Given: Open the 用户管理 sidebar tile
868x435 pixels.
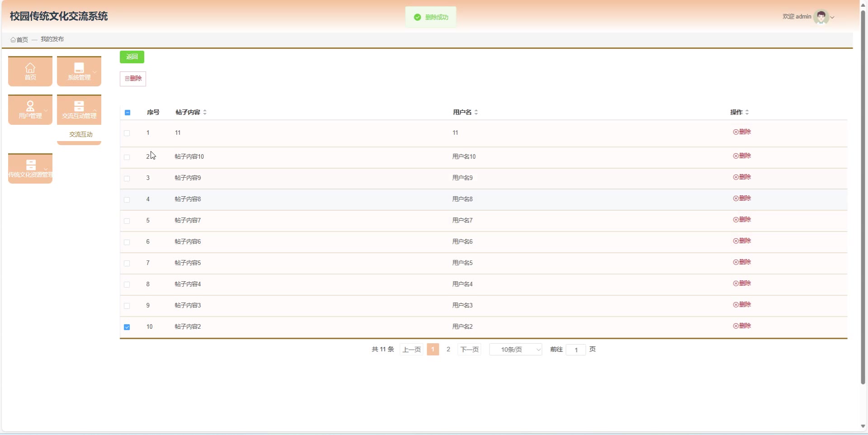Looking at the screenshot, I should 30,109.
